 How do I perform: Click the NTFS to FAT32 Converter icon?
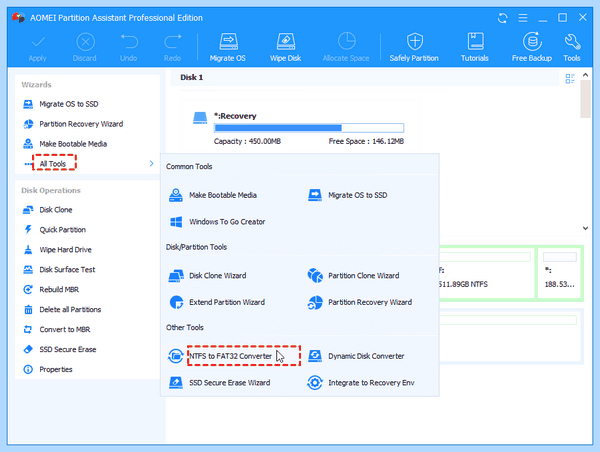click(176, 356)
